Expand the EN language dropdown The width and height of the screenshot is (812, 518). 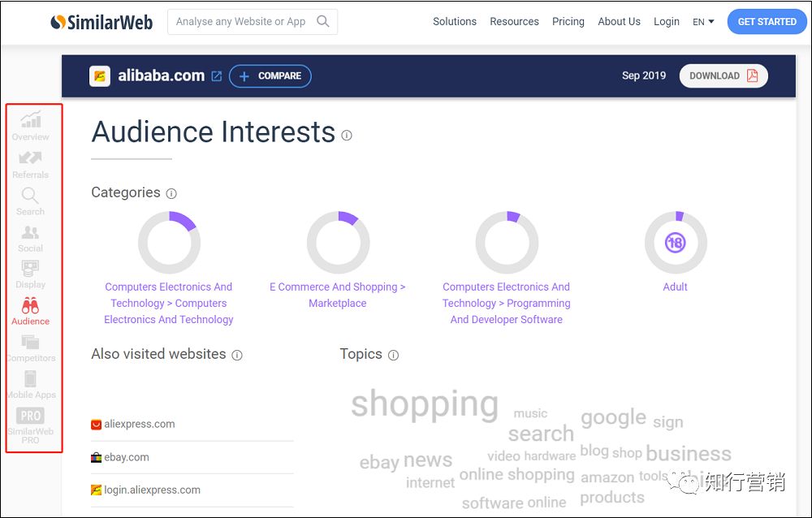pos(703,22)
